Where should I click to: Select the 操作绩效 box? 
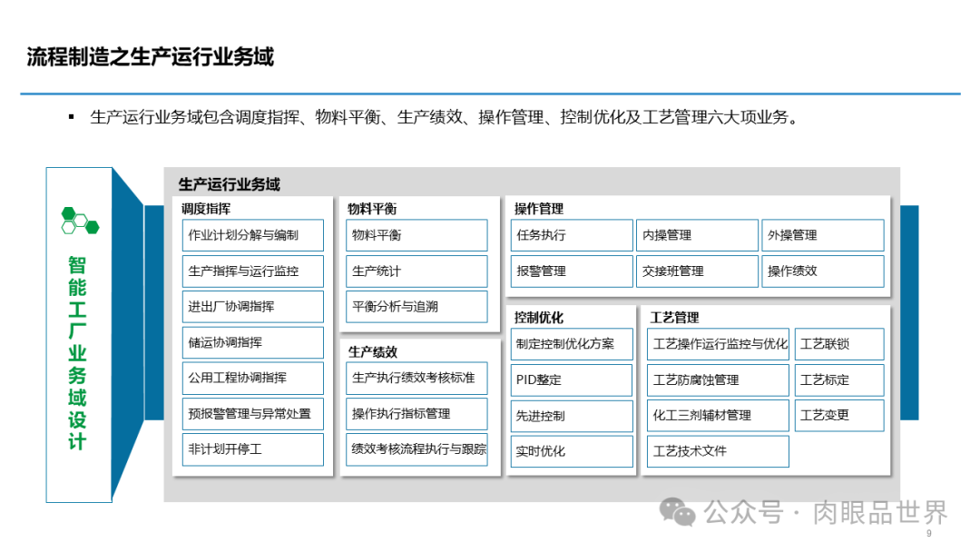823,271
